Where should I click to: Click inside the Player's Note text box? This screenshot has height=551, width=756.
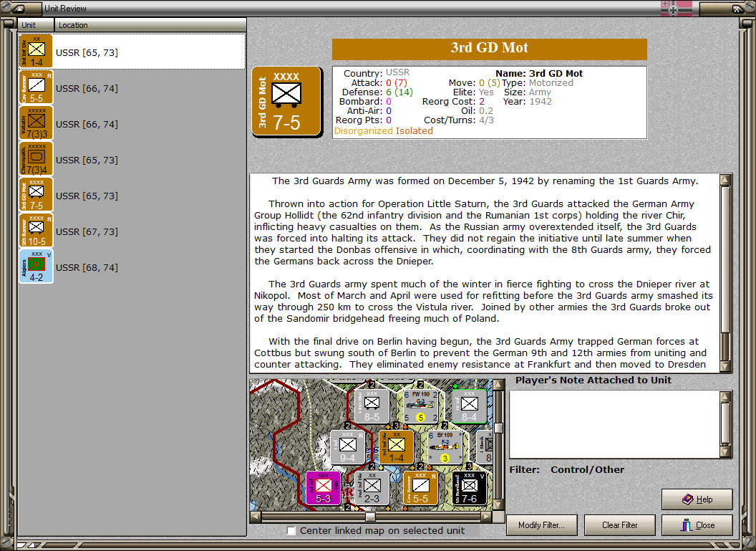[615, 424]
